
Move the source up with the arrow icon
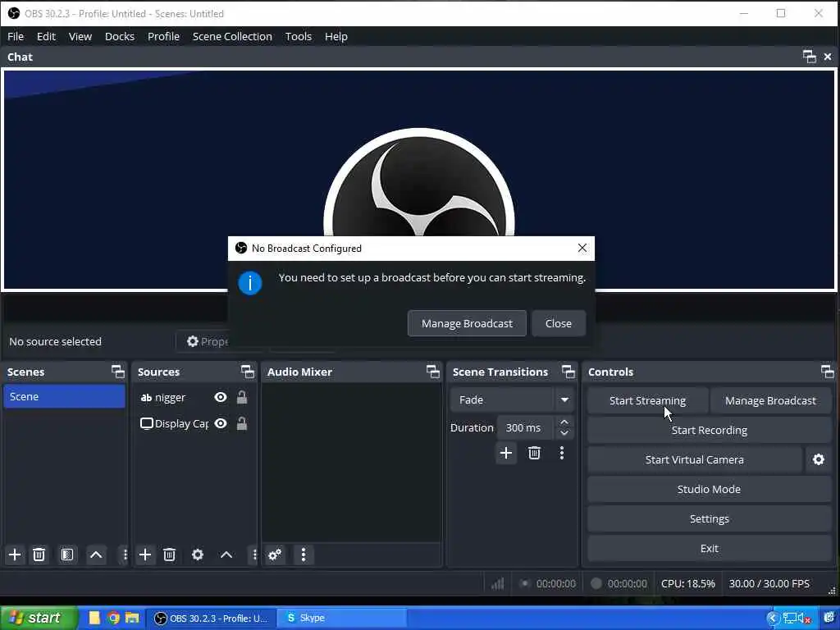pyautogui.click(x=226, y=555)
